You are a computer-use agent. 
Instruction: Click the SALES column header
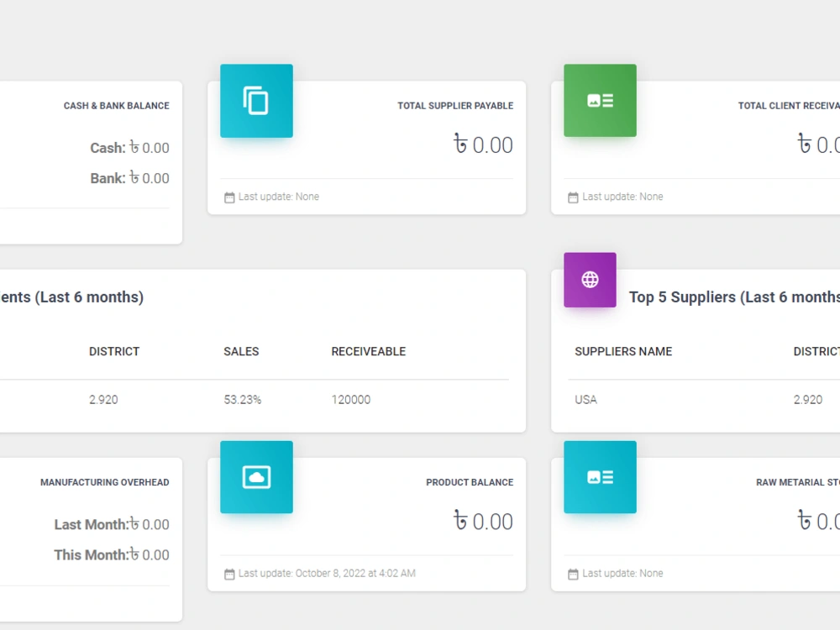[x=241, y=351]
